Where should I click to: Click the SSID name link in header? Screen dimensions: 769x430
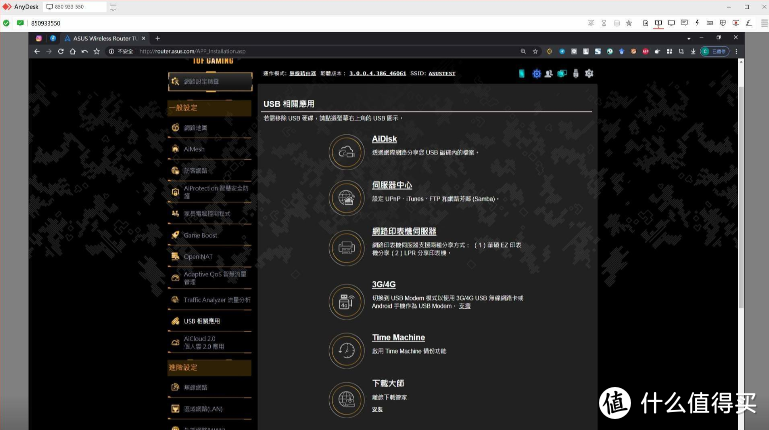(x=442, y=74)
